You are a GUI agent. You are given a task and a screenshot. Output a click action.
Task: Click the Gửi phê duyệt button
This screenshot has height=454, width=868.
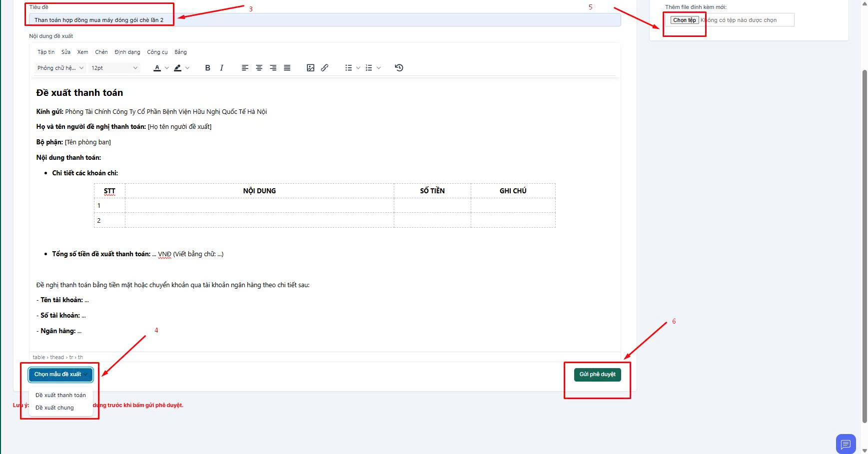pos(597,375)
